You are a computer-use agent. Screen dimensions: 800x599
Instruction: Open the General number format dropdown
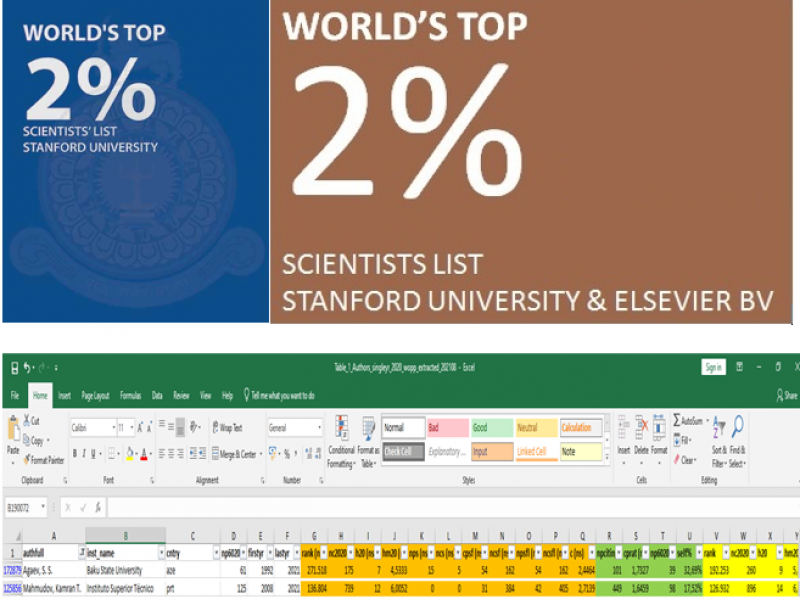pos(319,428)
